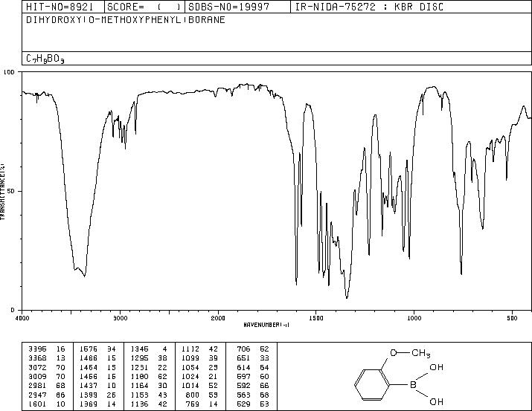This screenshot has height=411, width=532.
Task: Click the SCORE= header field
Action: pyautogui.click(x=145, y=7)
